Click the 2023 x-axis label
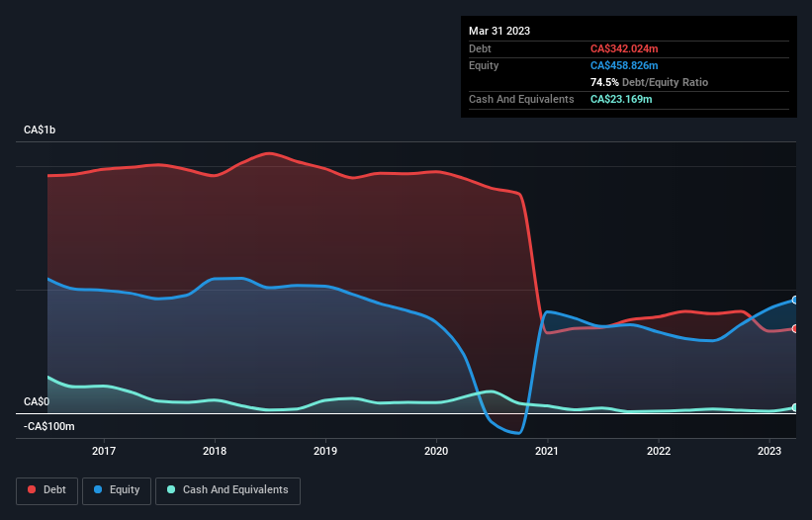This screenshot has height=520, width=812. (x=769, y=451)
